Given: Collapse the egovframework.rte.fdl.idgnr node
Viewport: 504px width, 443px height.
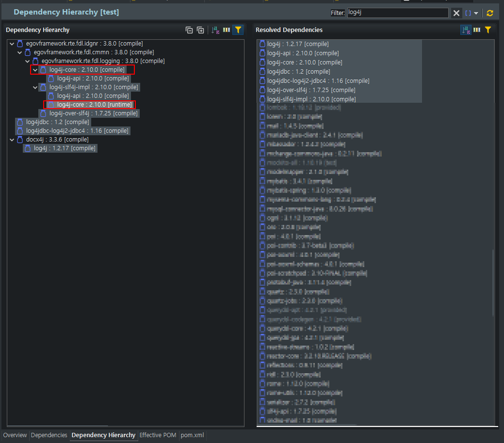Looking at the screenshot, I should click(x=12, y=44).
